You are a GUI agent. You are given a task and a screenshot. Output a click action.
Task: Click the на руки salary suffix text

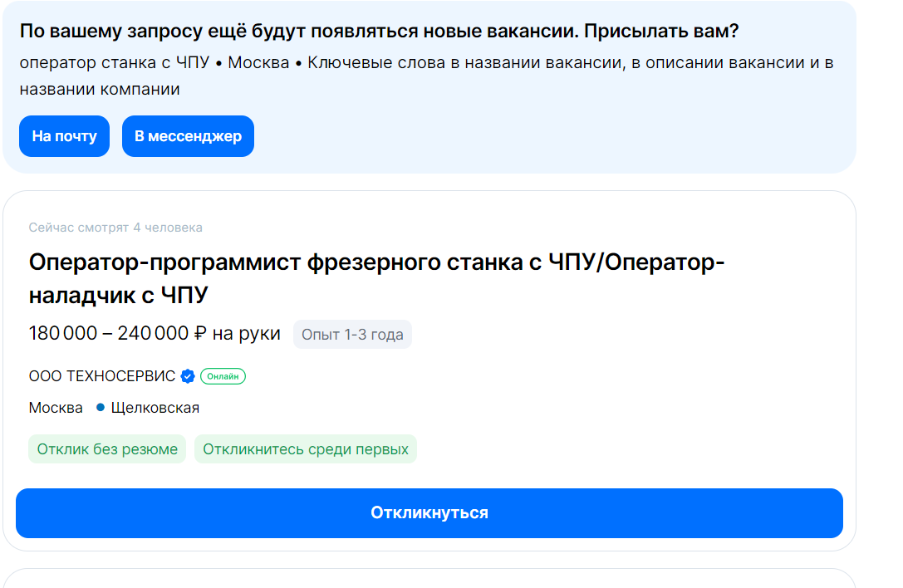coord(247,334)
